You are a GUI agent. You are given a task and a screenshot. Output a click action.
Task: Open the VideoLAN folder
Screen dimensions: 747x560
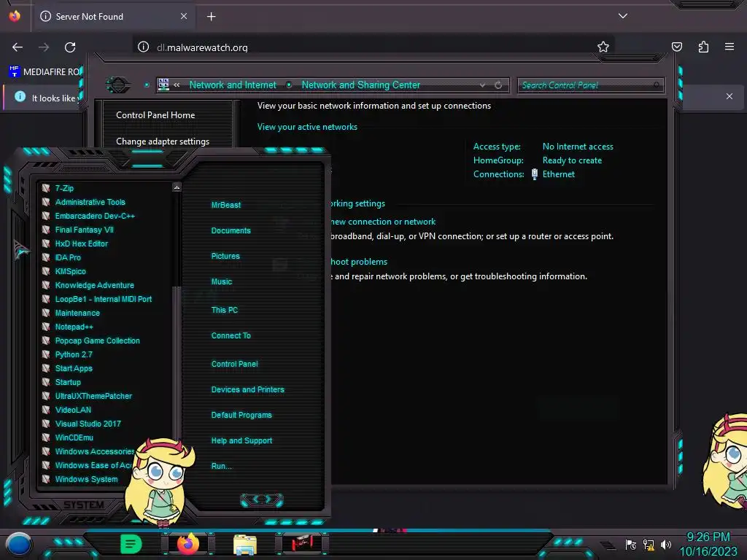[73, 410]
